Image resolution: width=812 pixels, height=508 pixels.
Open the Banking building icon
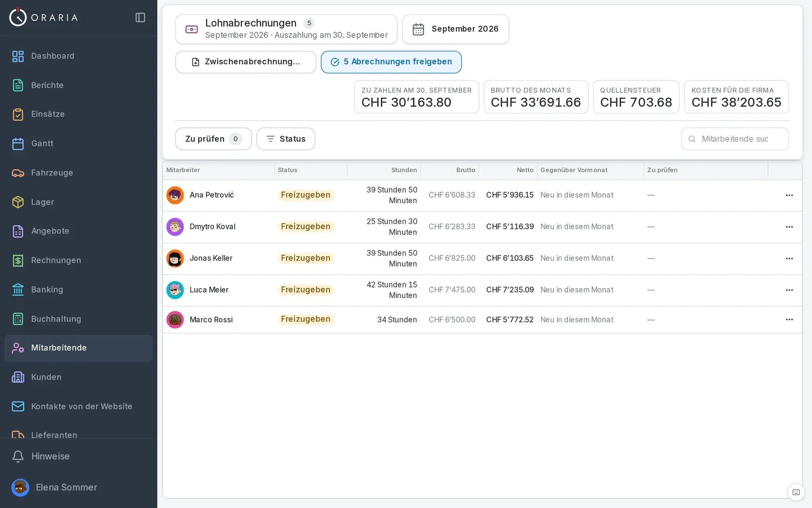[x=18, y=290]
